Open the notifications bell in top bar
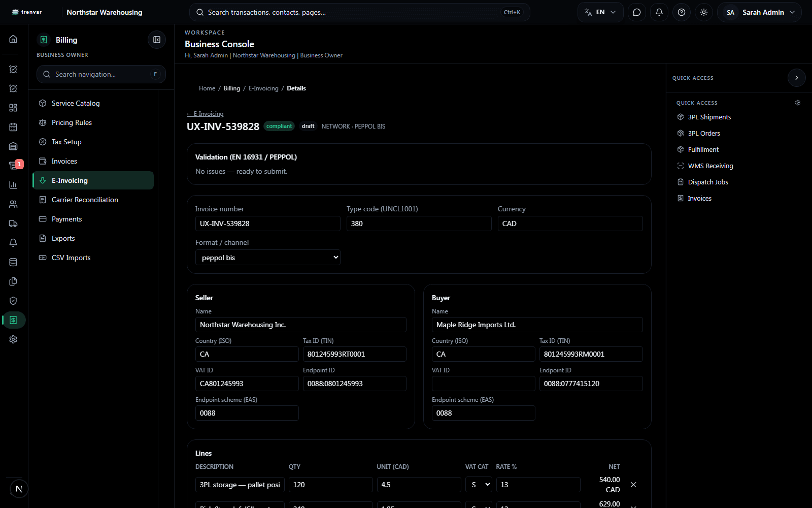 [659, 12]
